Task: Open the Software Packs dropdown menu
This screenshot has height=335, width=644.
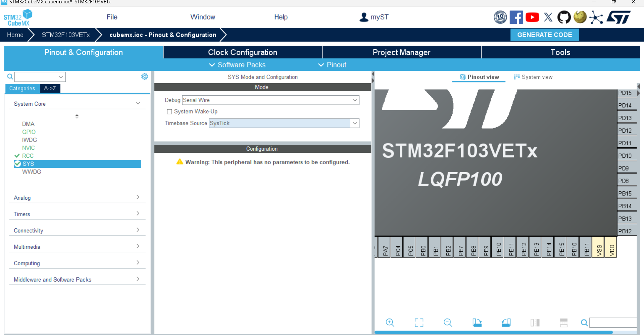Action: point(237,65)
